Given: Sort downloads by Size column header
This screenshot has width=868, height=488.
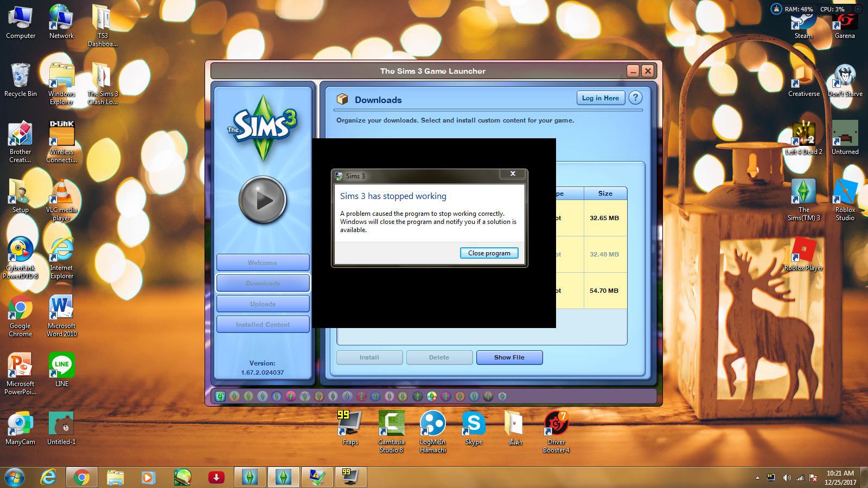Looking at the screenshot, I should tap(605, 194).
